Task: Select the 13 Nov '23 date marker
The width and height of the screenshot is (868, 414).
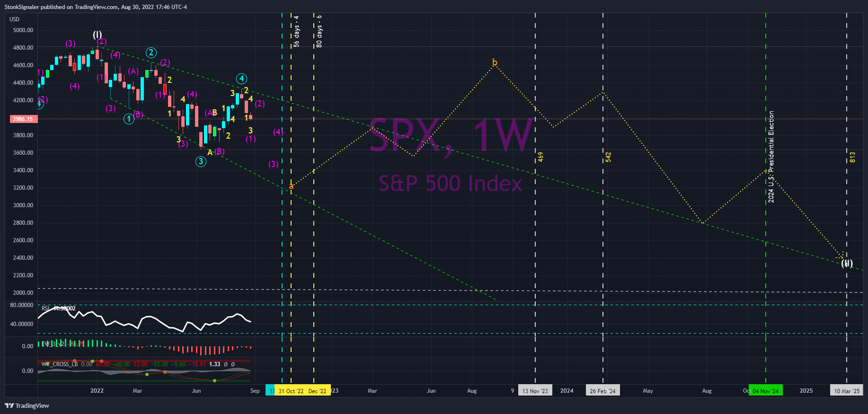Action: [x=535, y=391]
